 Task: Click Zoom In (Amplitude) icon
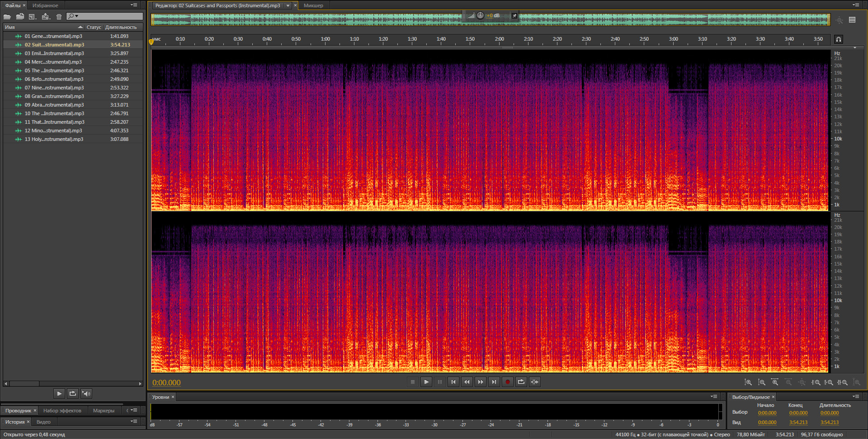748,383
